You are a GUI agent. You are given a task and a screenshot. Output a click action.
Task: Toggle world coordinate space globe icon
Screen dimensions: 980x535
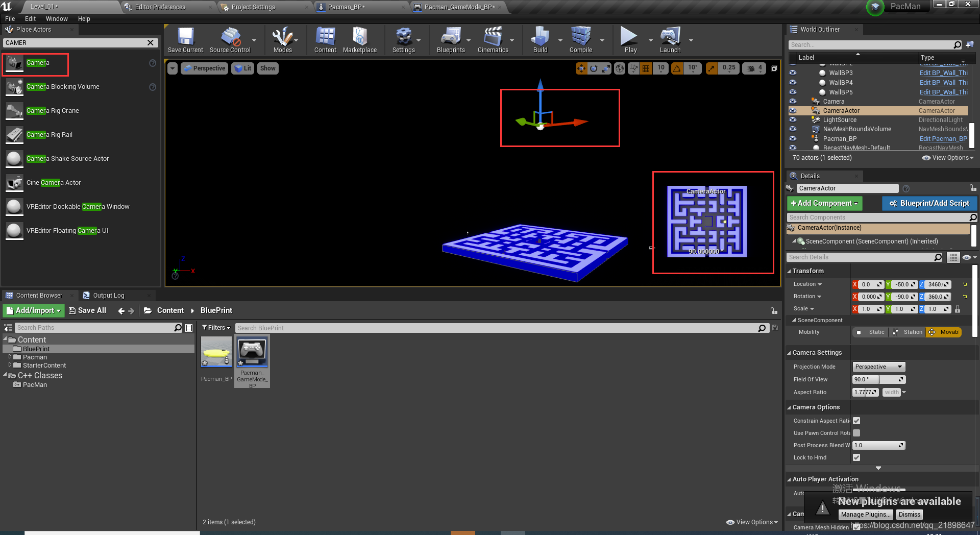pyautogui.click(x=620, y=68)
